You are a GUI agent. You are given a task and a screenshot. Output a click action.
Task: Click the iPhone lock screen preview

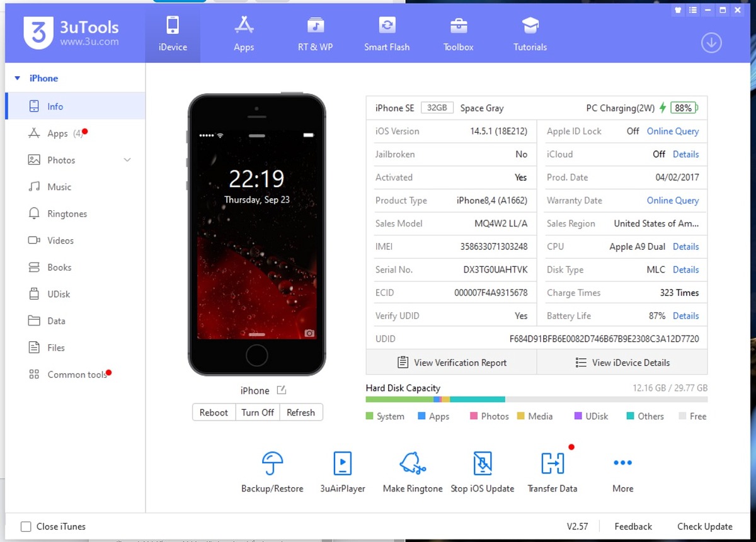tap(256, 234)
